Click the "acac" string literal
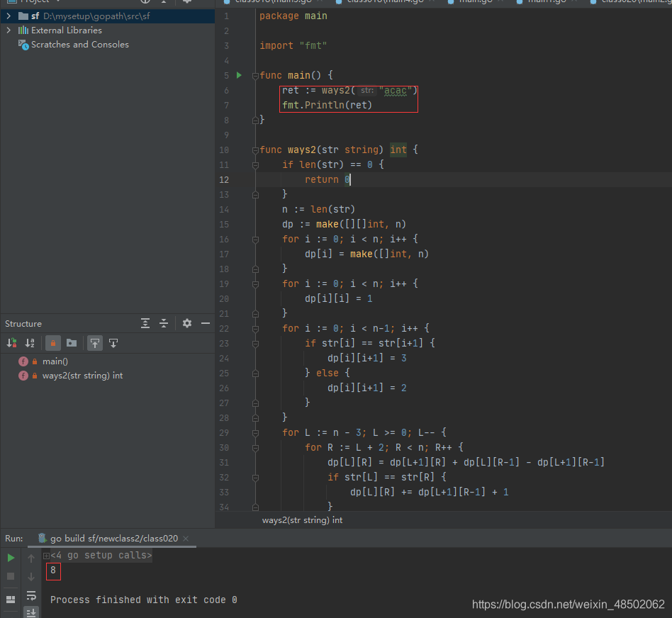 point(395,91)
